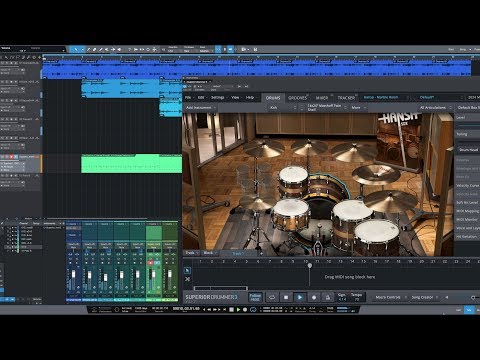Screen dimensions: 480x360
Task: Rewind in the Studio One transport bar
Action: (209, 310)
